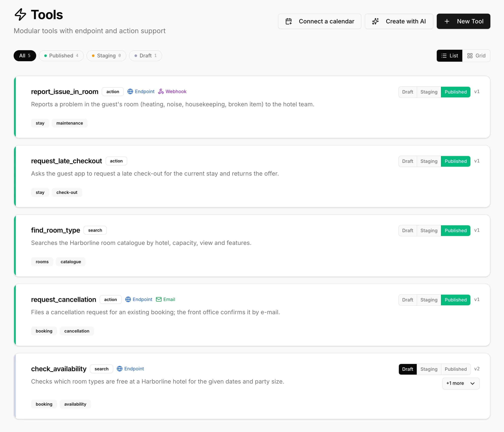The width and height of the screenshot is (504, 432).
Task: Set request_cancellation status to Staging
Action: coord(429,300)
